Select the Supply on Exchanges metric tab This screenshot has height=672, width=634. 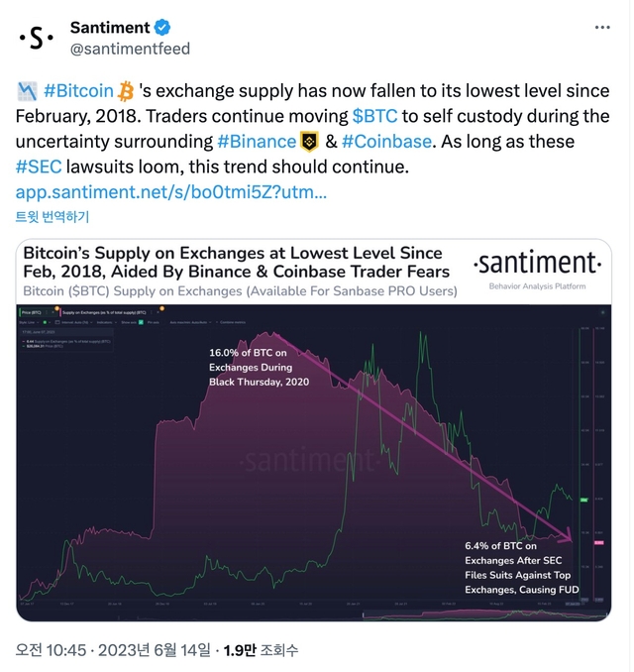(104, 312)
